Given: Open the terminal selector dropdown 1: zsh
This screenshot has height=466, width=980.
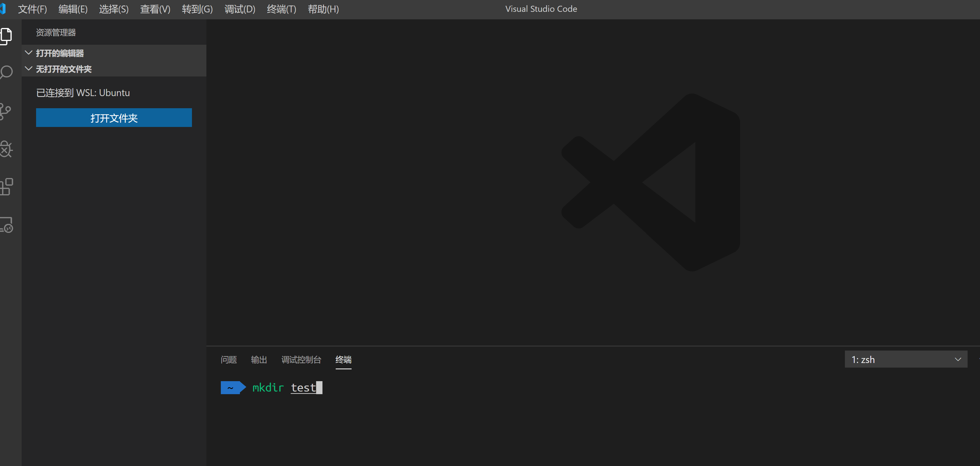Looking at the screenshot, I should (x=906, y=360).
